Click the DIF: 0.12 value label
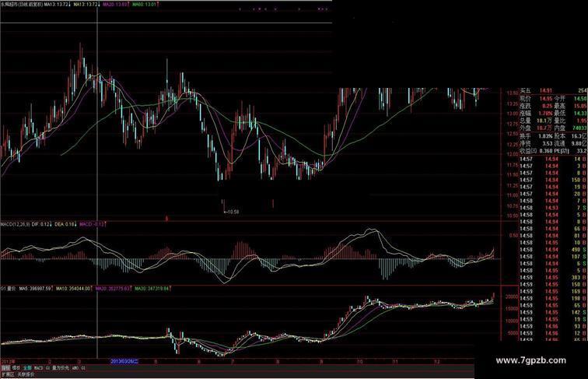This screenshot has width=588, height=379. pos(41,224)
